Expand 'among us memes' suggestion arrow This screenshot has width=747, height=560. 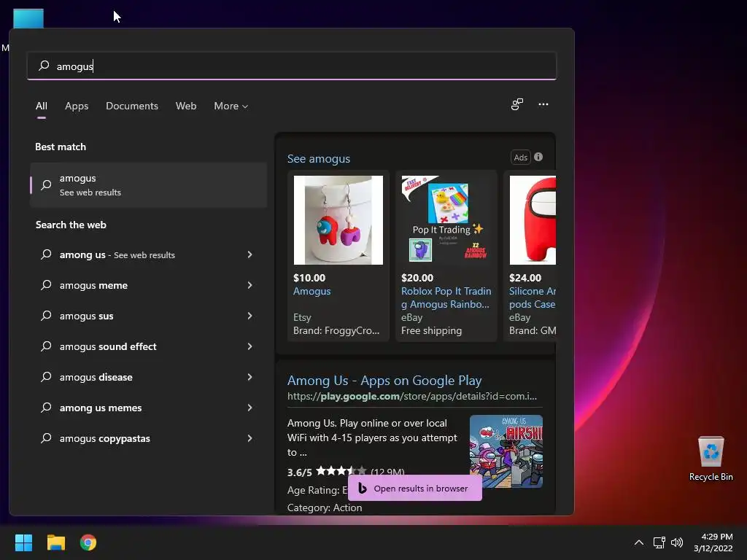[249, 407]
